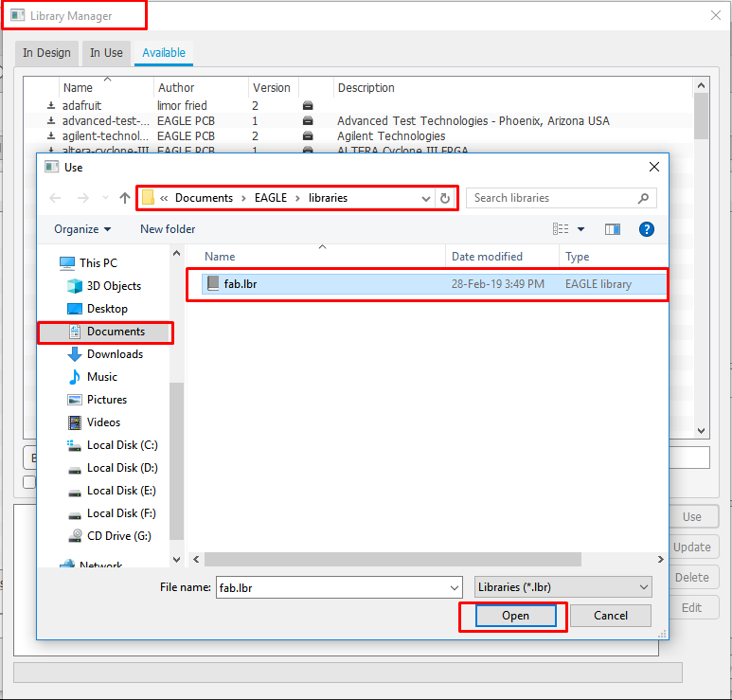This screenshot has width=732, height=700.
Task: Click the view layout icon
Action: click(561, 229)
